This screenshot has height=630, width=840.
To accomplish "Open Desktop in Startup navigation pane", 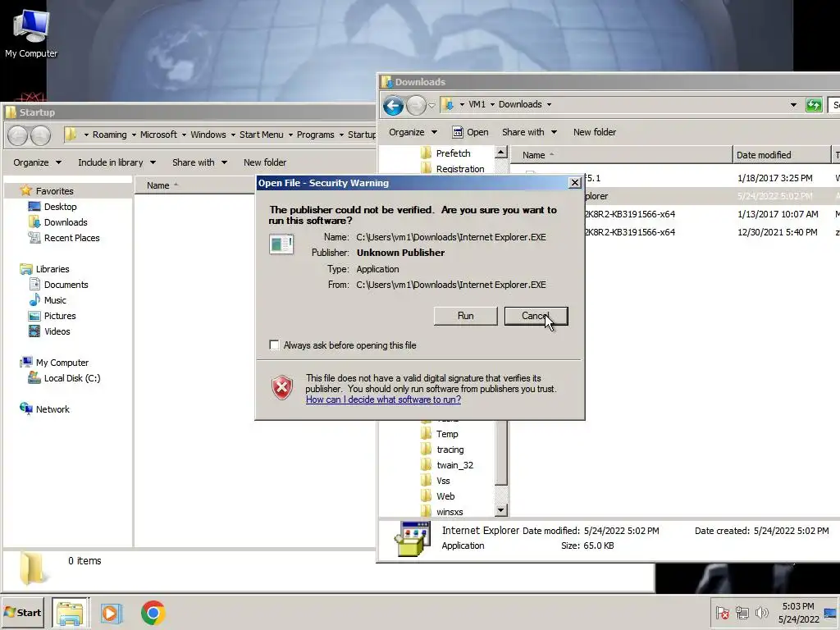I will click(x=52, y=207).
